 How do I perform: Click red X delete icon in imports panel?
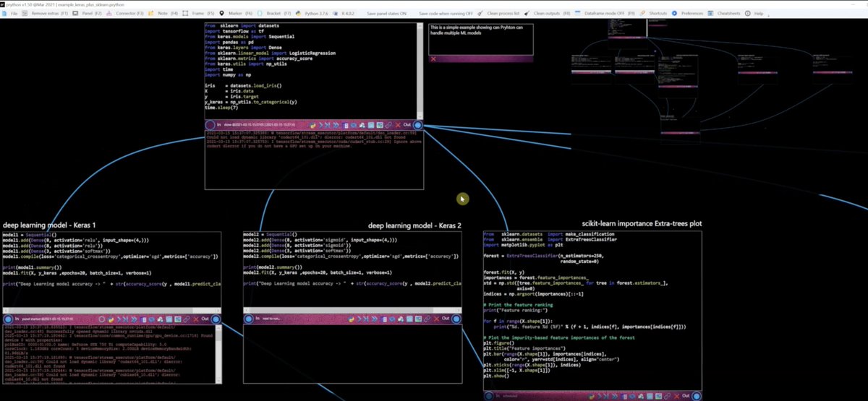[x=398, y=125]
